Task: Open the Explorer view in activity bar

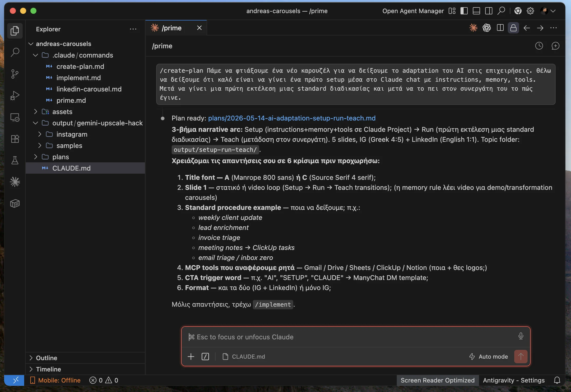Action: click(15, 31)
